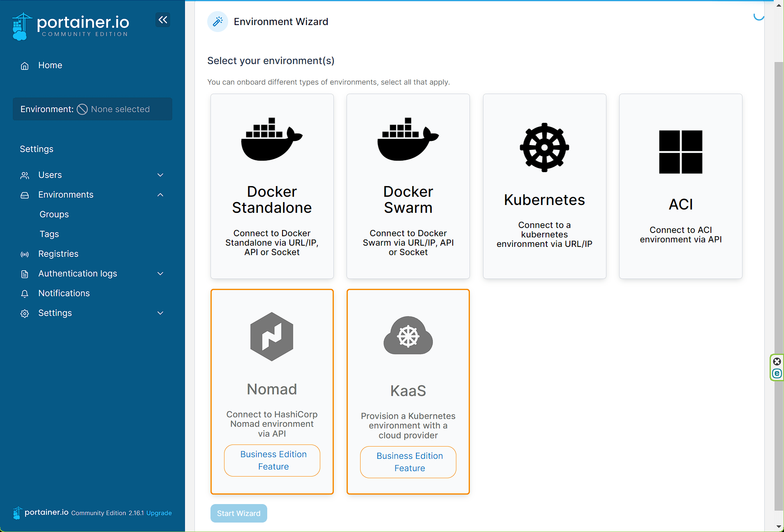Open Groups under Environments
The height and width of the screenshot is (532, 784).
[54, 214]
